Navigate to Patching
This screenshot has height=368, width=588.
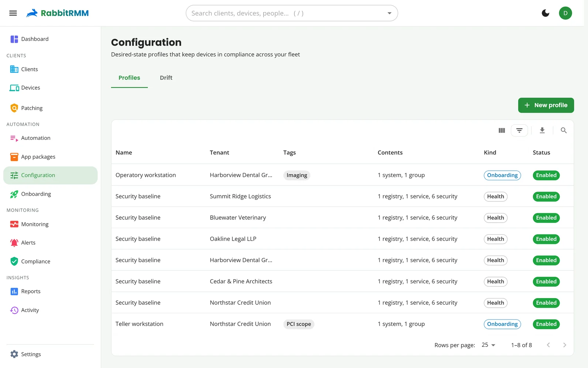50,108
